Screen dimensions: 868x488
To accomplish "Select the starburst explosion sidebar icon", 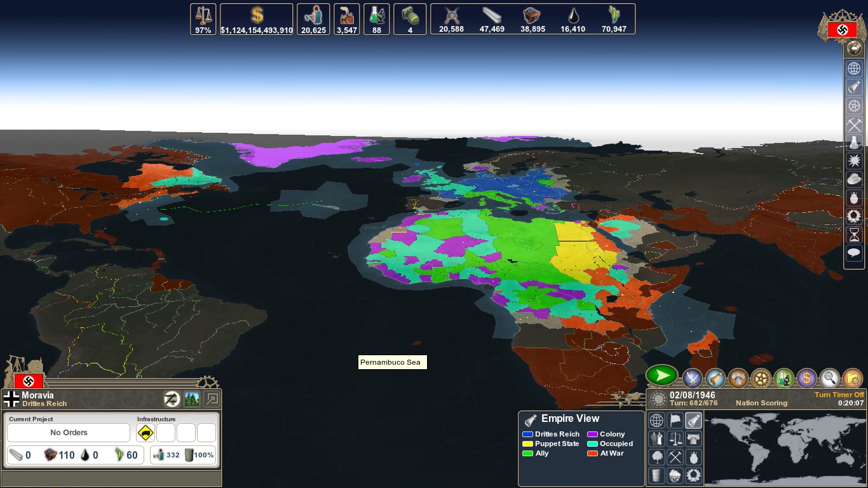I will point(854,161).
